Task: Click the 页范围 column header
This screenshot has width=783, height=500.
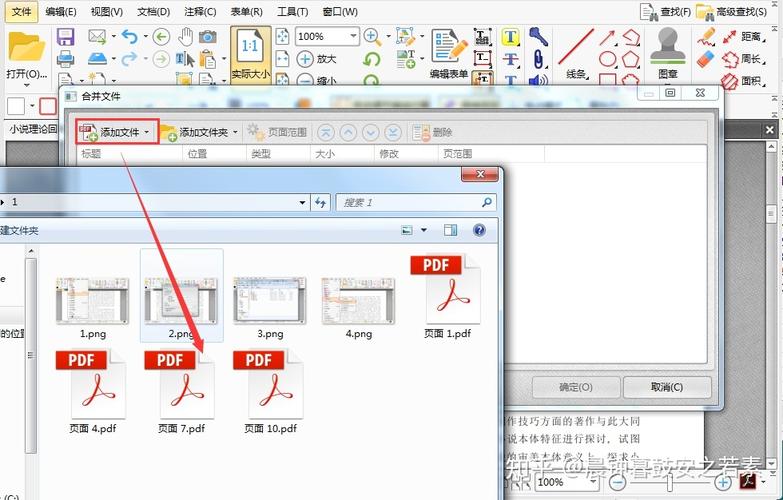Action: [491, 153]
